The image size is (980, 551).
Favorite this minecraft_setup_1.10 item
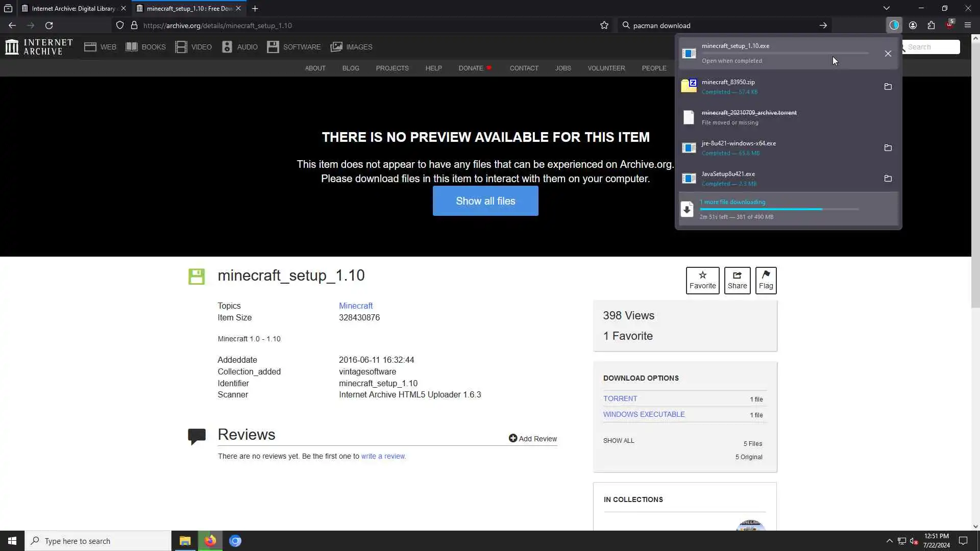click(702, 280)
